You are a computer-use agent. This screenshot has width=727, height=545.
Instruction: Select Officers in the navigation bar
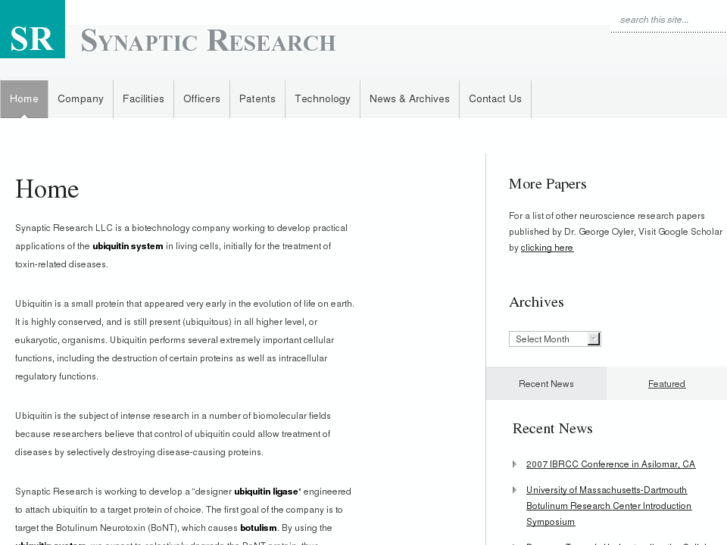(x=202, y=99)
